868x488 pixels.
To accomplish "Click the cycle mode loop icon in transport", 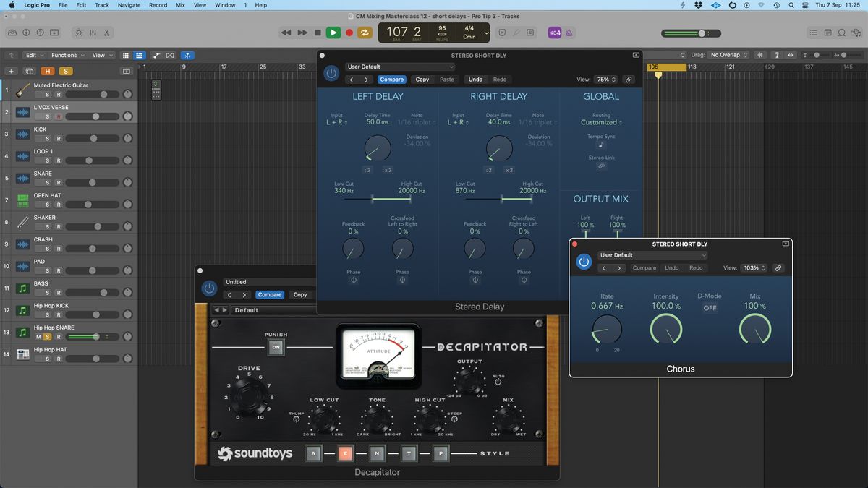I will coord(365,33).
